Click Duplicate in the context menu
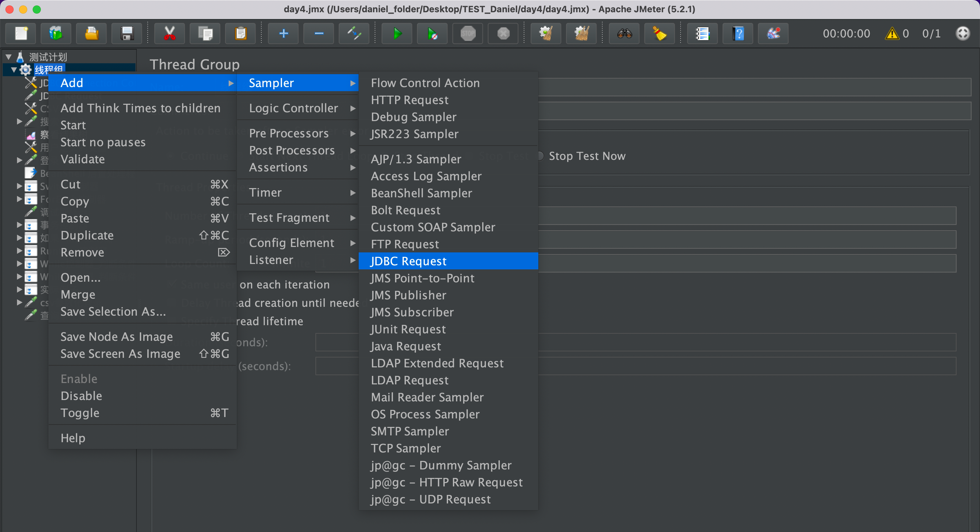Screen dimensions: 980x532 pyautogui.click(x=87, y=235)
